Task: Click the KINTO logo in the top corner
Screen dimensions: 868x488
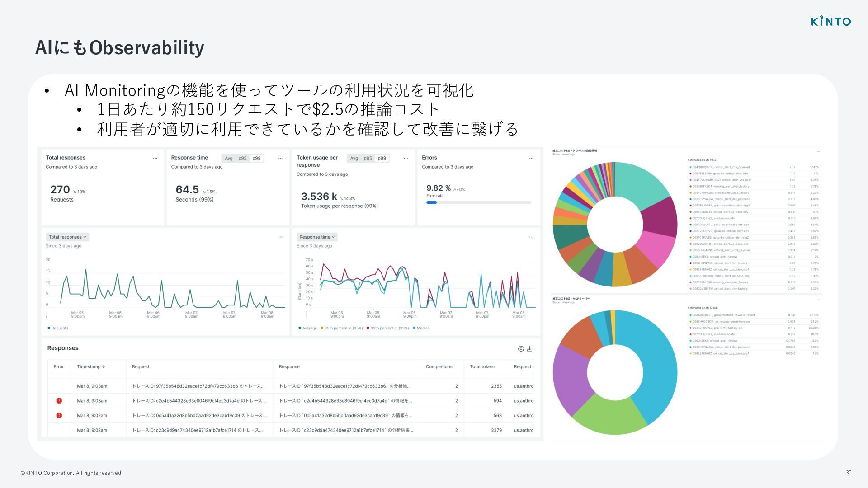Action: [x=830, y=21]
